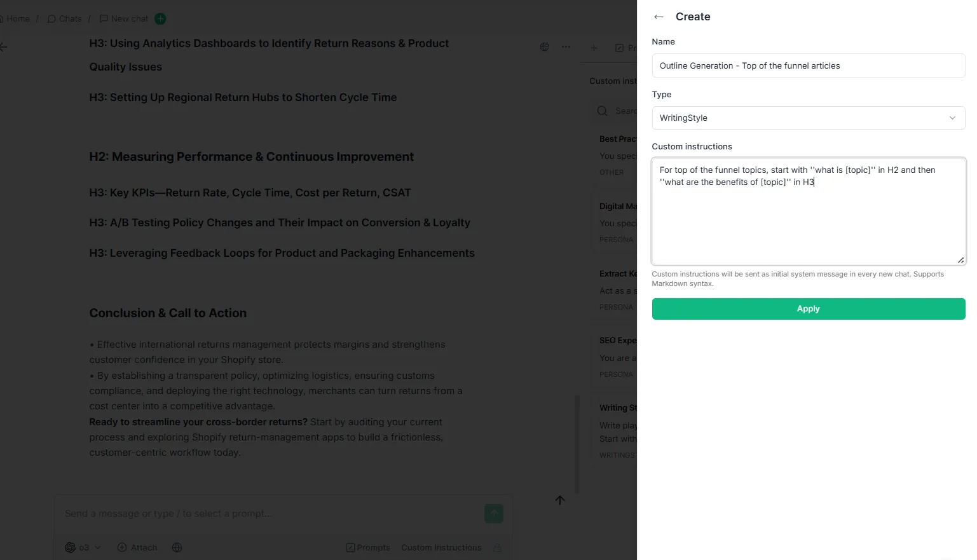Image resolution: width=977 pixels, height=560 pixels.
Task: Open the Type dropdown showing WritingStyle
Action: pos(808,118)
